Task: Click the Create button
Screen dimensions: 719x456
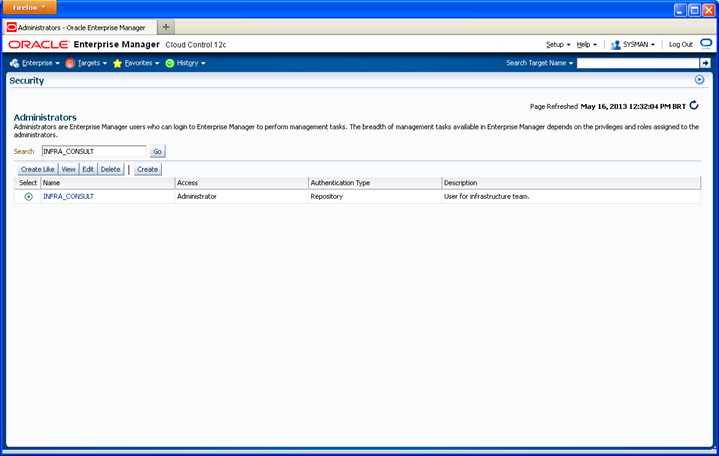Action: coord(148,169)
